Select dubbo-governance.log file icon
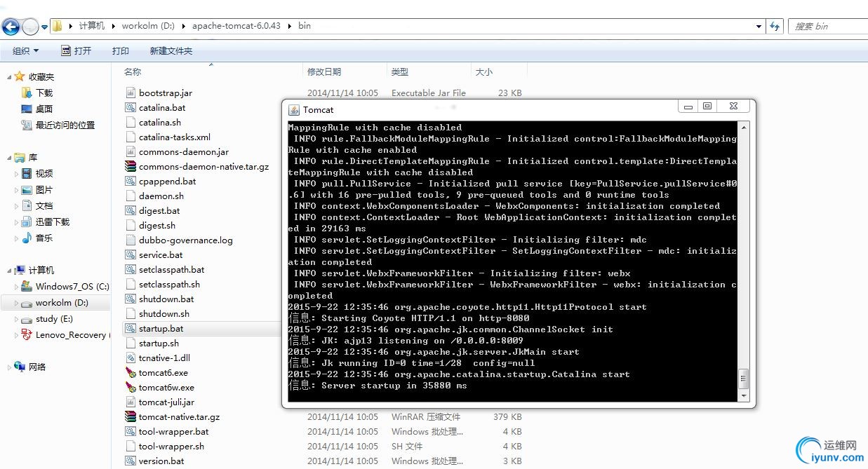 tap(131, 240)
